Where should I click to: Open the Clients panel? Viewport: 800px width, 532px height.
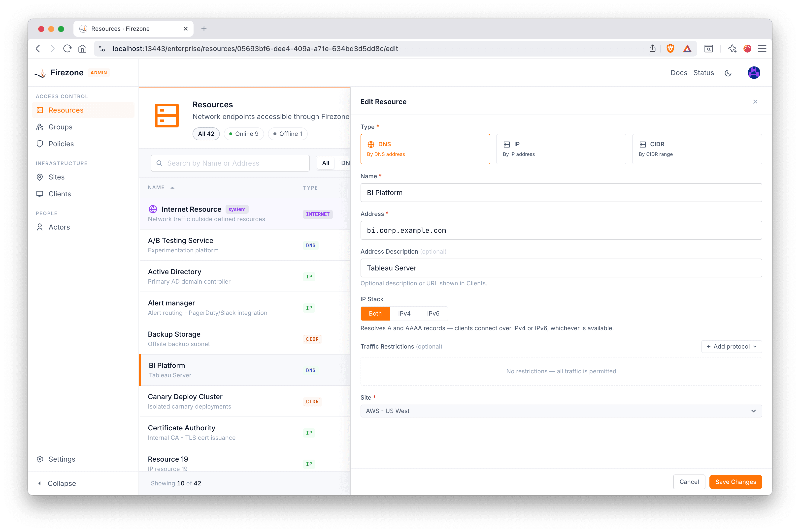[x=59, y=194]
